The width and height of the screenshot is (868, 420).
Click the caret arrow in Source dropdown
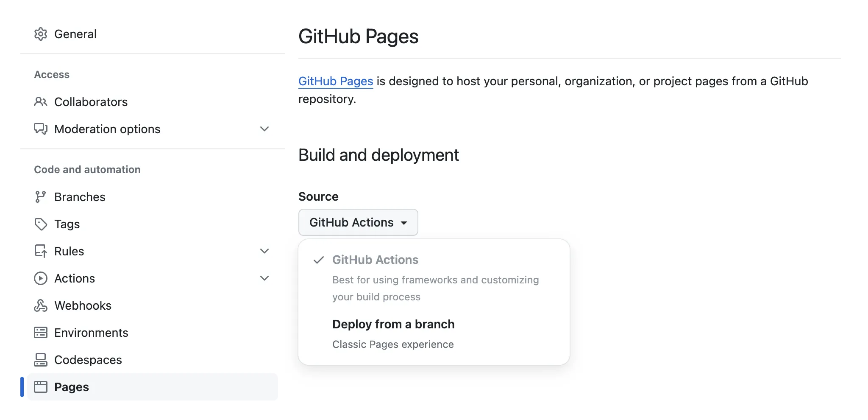404,223
